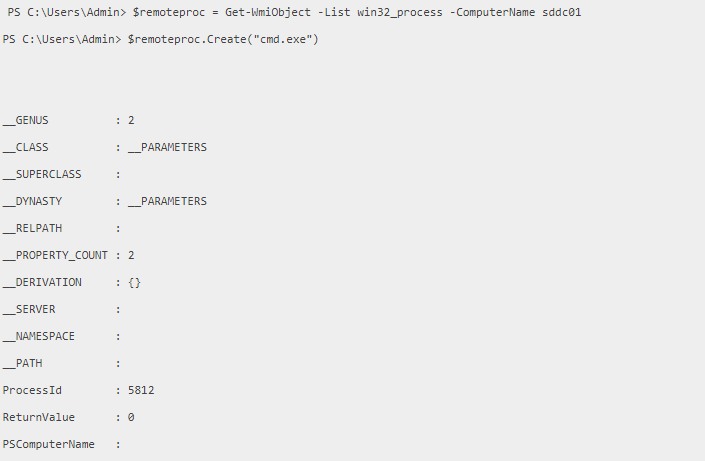This screenshot has height=461, width=705.
Task: Select the __SUPERCLASS property label
Action: (x=42, y=174)
